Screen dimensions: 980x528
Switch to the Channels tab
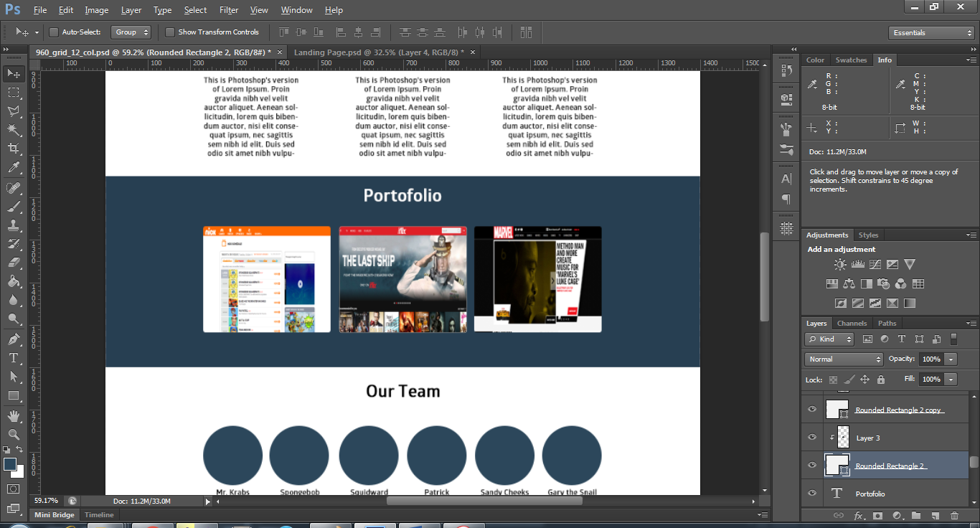pyautogui.click(x=852, y=323)
